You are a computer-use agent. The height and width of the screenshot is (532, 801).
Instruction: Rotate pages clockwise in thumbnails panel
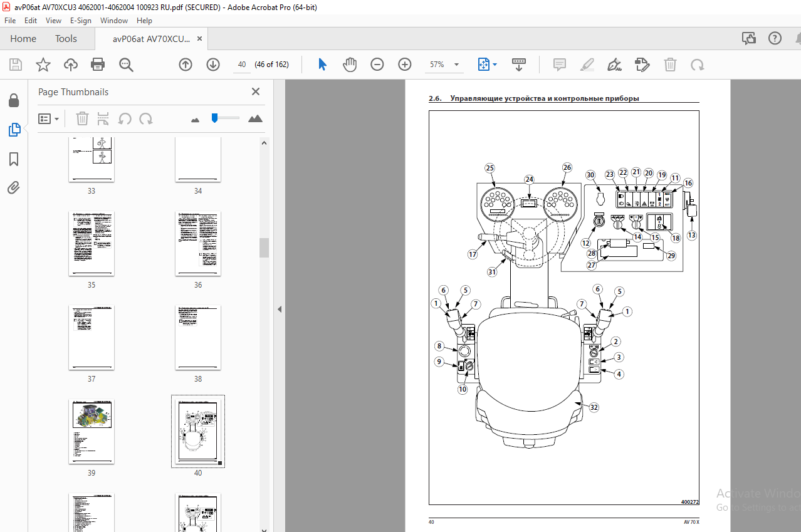[x=146, y=118]
